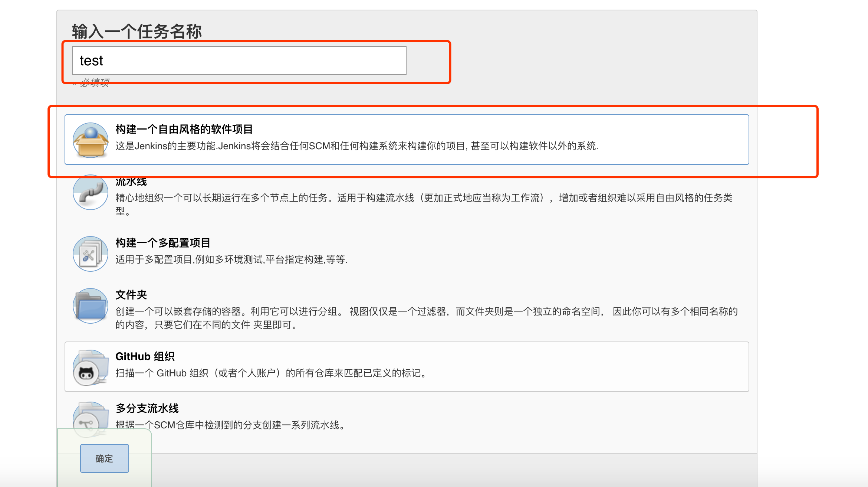The width and height of the screenshot is (868, 487).
Task: Choose 构建一个多配置项目 title
Action: tap(163, 243)
